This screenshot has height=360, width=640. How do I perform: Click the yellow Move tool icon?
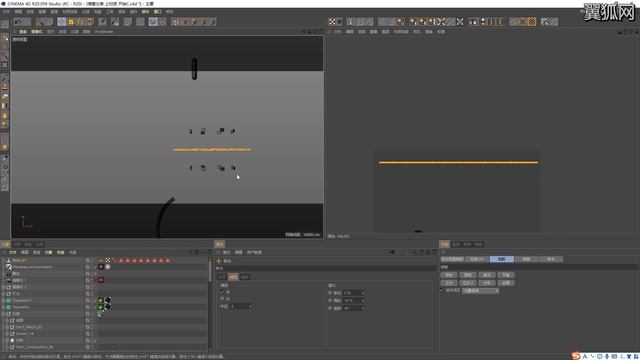tap(71, 22)
